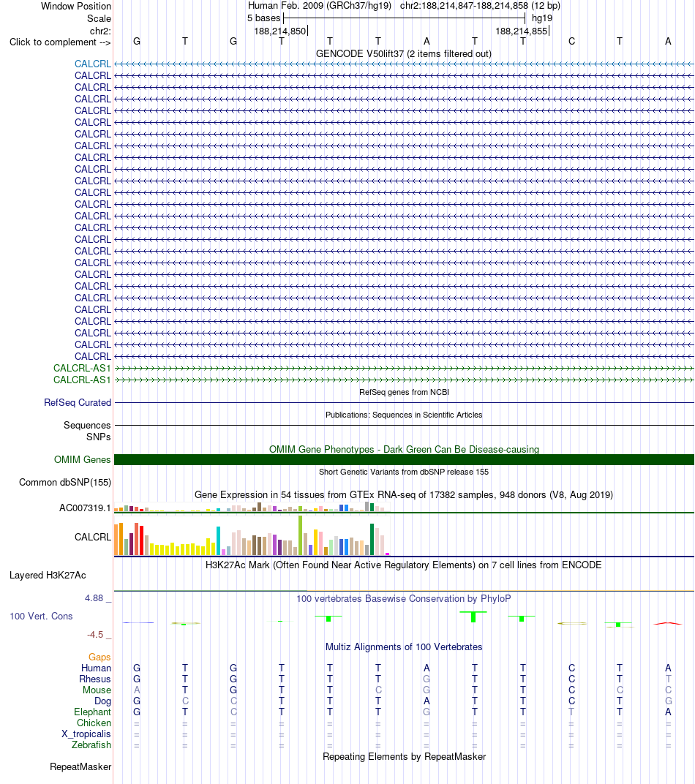Screen dimensions: 695x784
Task: Click the AC007319.1 GTEx expression bar chart
Action: (252, 507)
